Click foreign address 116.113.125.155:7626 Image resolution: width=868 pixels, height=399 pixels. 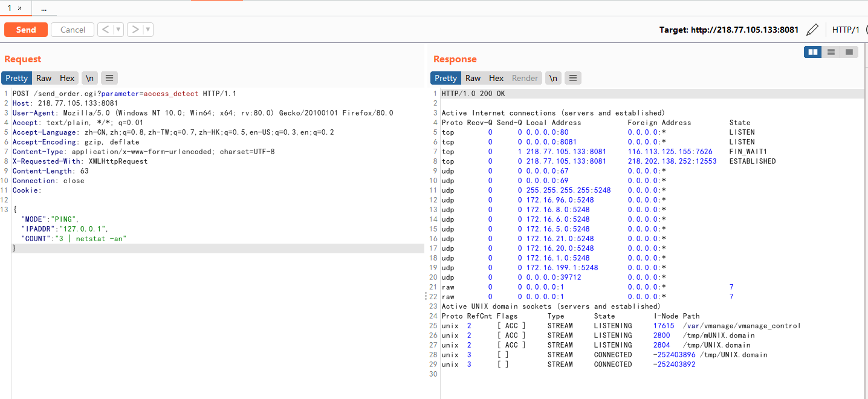click(x=670, y=152)
